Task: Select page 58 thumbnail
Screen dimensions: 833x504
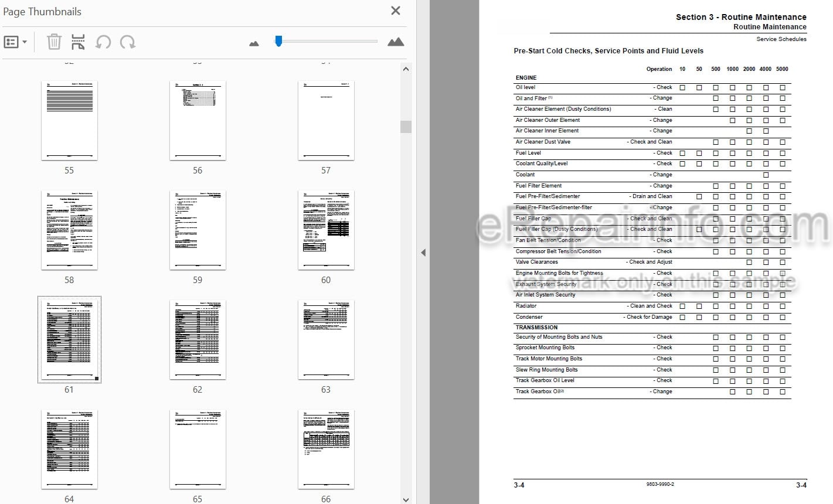Action: point(69,230)
